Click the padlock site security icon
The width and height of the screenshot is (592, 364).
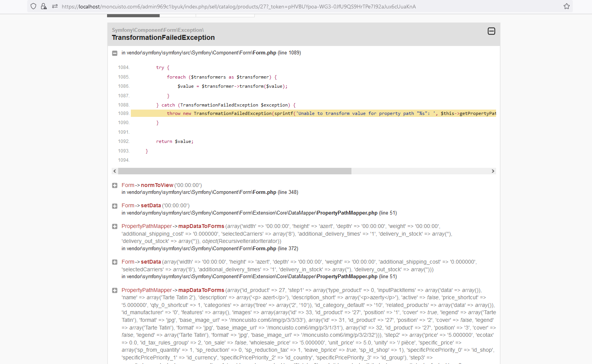click(44, 6)
